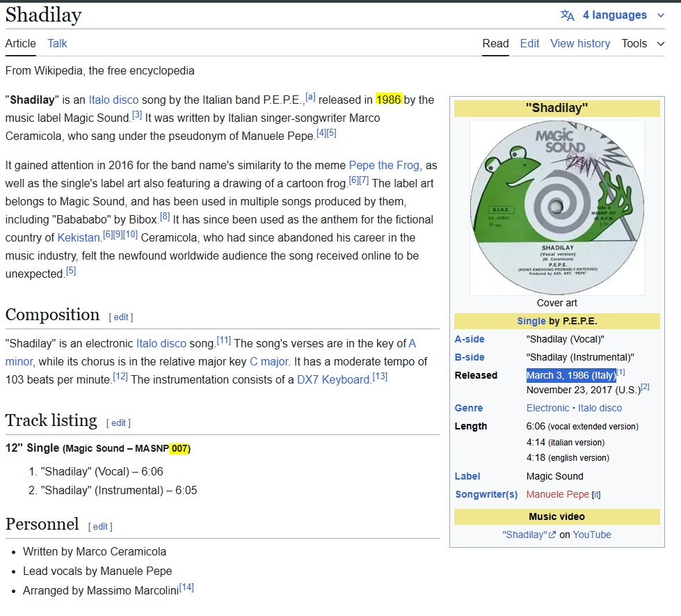Click the Composition section heading
681x616 pixels.
point(52,315)
